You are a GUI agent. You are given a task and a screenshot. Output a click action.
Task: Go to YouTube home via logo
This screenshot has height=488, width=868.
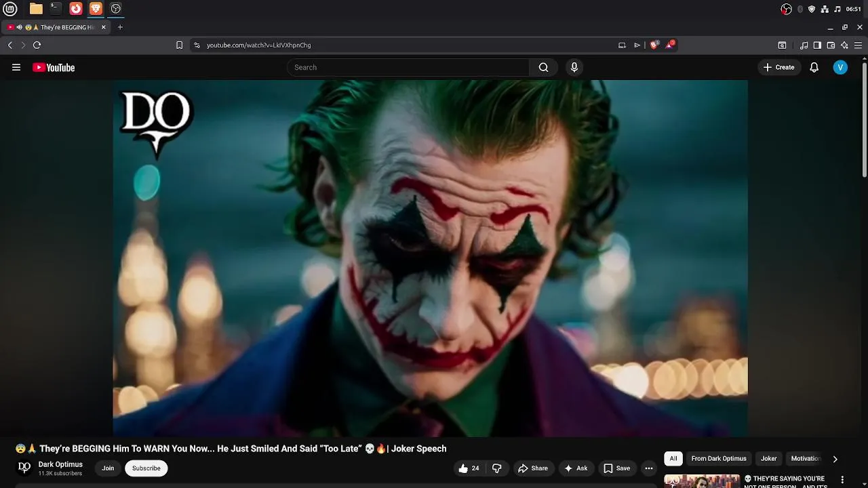click(54, 67)
